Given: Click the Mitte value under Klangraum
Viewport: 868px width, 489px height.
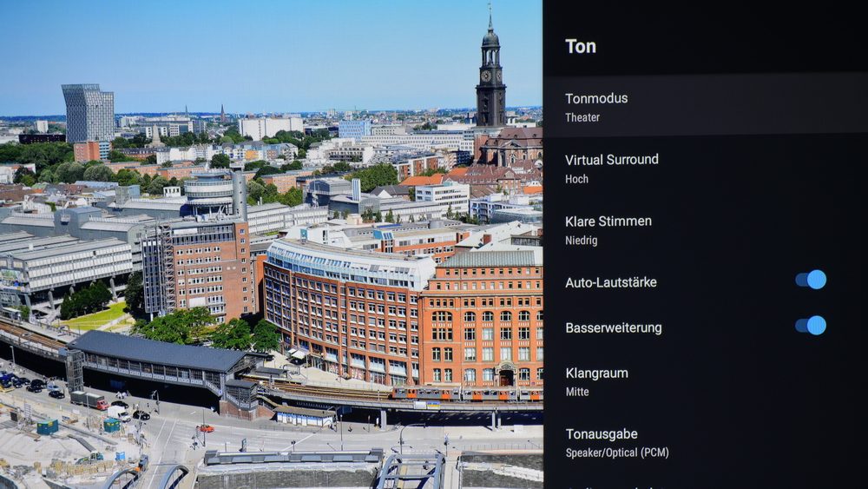Looking at the screenshot, I should pyautogui.click(x=577, y=392).
